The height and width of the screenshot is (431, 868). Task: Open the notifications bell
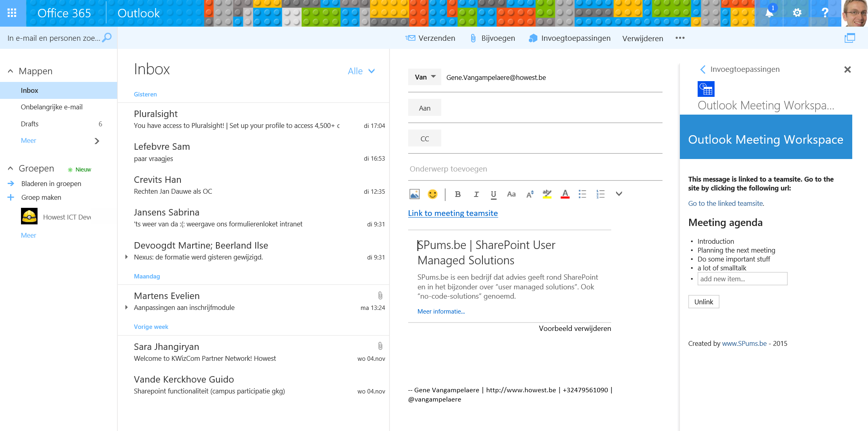pos(770,13)
